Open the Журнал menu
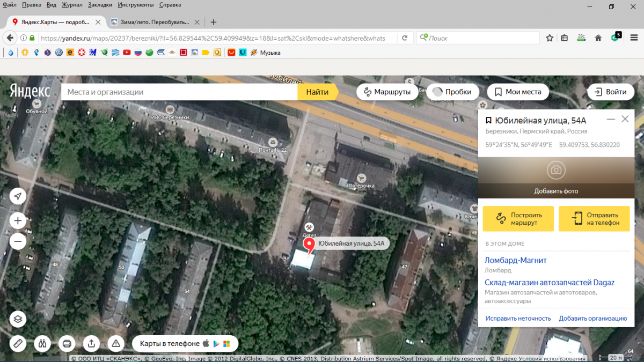Screen dimensions: 644x362 click(x=71, y=5)
